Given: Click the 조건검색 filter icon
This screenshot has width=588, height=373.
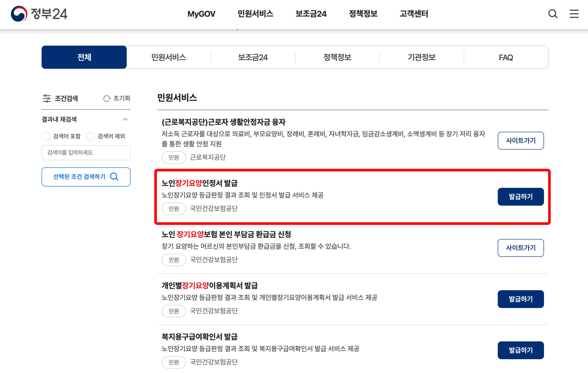Looking at the screenshot, I should tap(47, 98).
